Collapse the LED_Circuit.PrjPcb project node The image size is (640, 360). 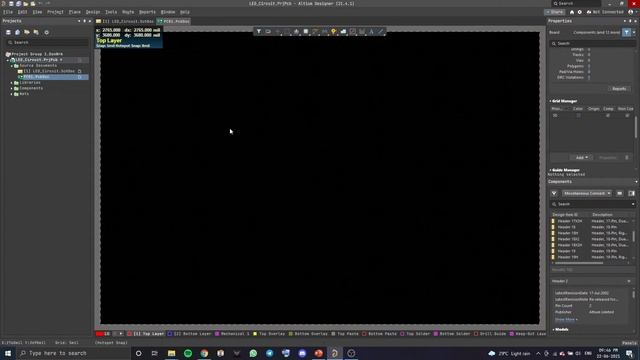click(x=8, y=60)
